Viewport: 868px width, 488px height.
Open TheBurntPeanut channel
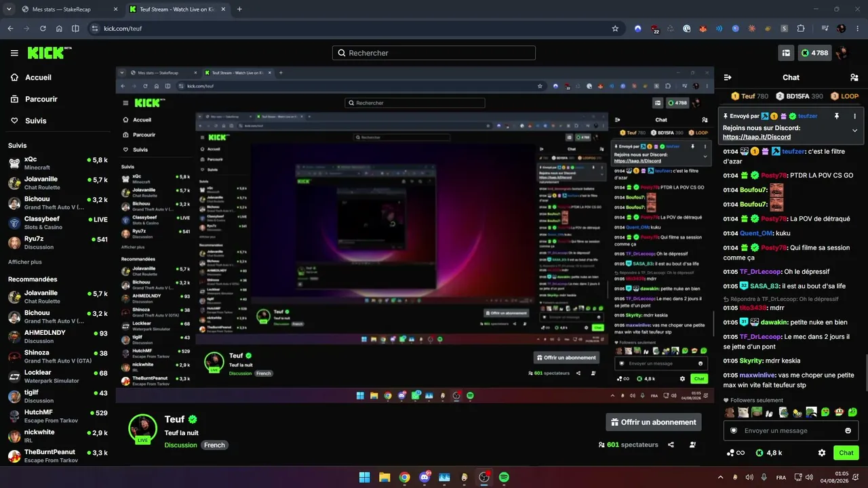click(x=58, y=455)
